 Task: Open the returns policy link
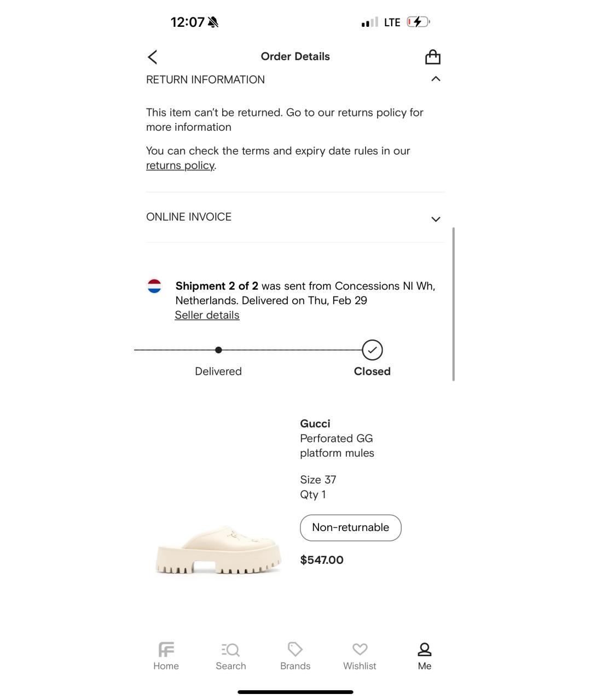tap(180, 166)
